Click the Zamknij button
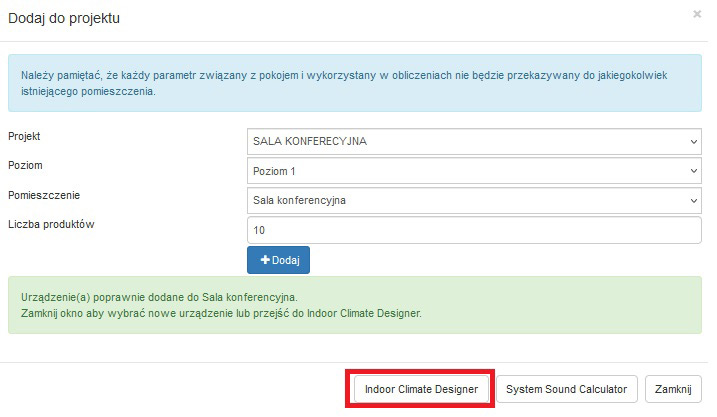This screenshot has width=717, height=417. (x=673, y=389)
